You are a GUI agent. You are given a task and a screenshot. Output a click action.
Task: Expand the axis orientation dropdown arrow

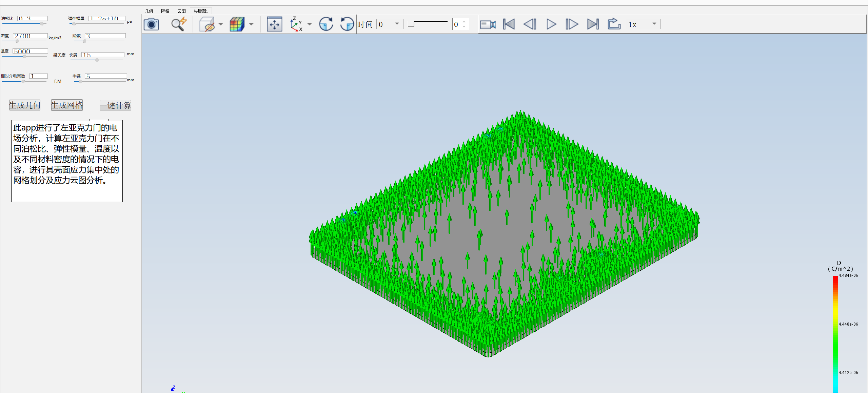pos(310,24)
